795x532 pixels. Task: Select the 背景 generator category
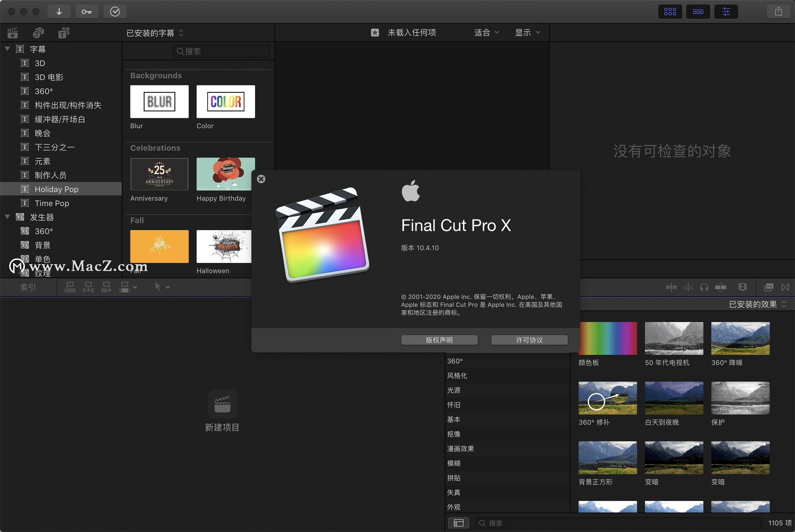coord(61,245)
